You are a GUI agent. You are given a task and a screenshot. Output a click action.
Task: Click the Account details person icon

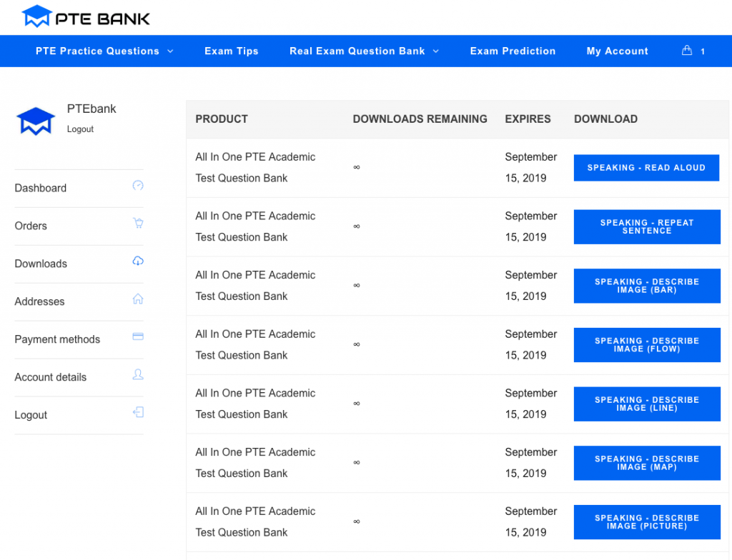[x=138, y=375]
